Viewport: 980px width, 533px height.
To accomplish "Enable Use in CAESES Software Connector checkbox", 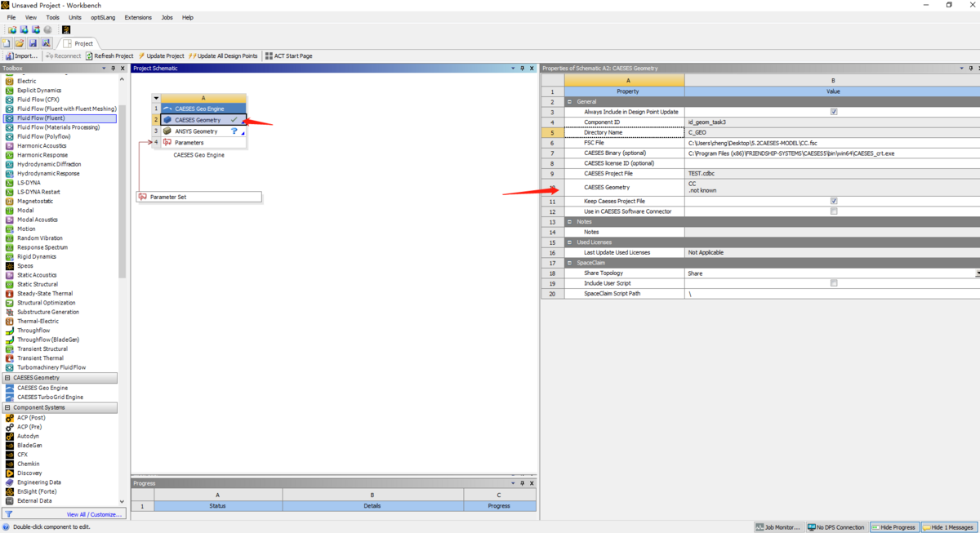I will click(x=834, y=211).
